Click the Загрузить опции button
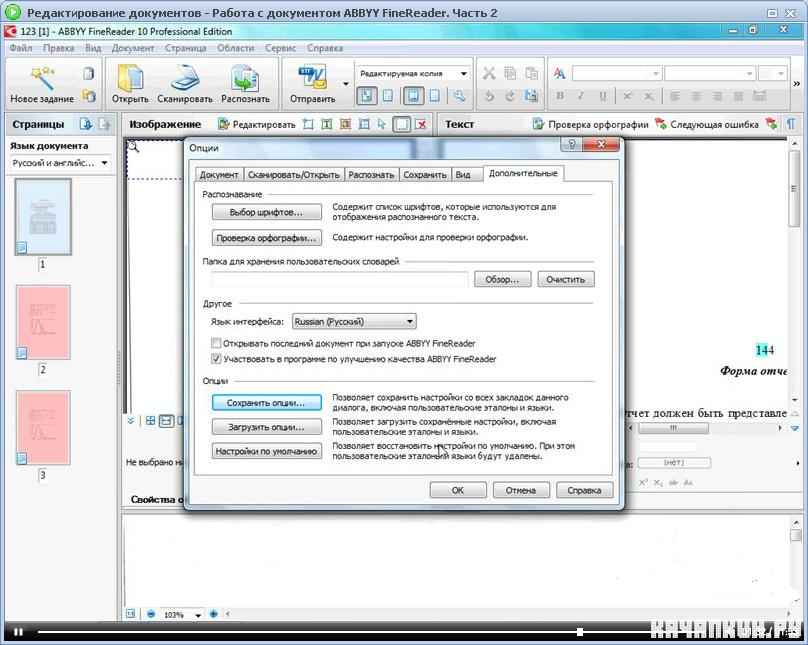 266,427
